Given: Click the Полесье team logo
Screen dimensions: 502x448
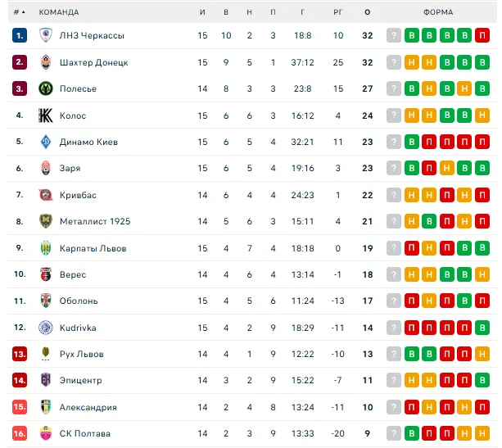Looking at the screenshot, I should point(46,88).
